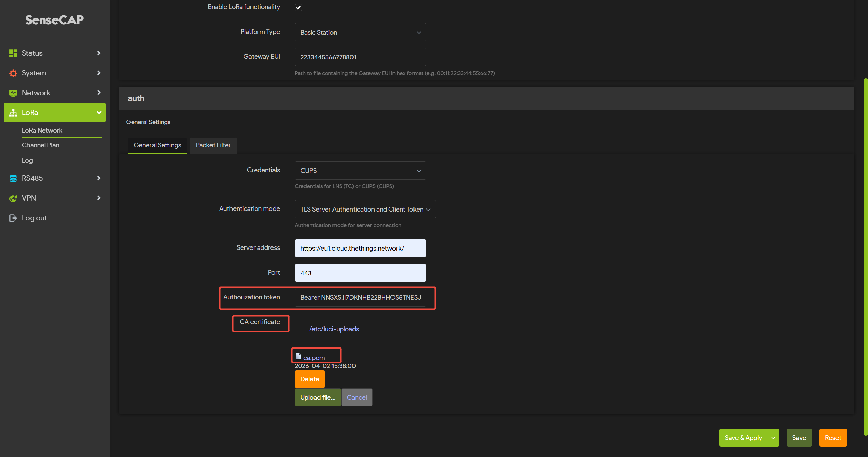Click the ca.pem file icon

(298, 356)
